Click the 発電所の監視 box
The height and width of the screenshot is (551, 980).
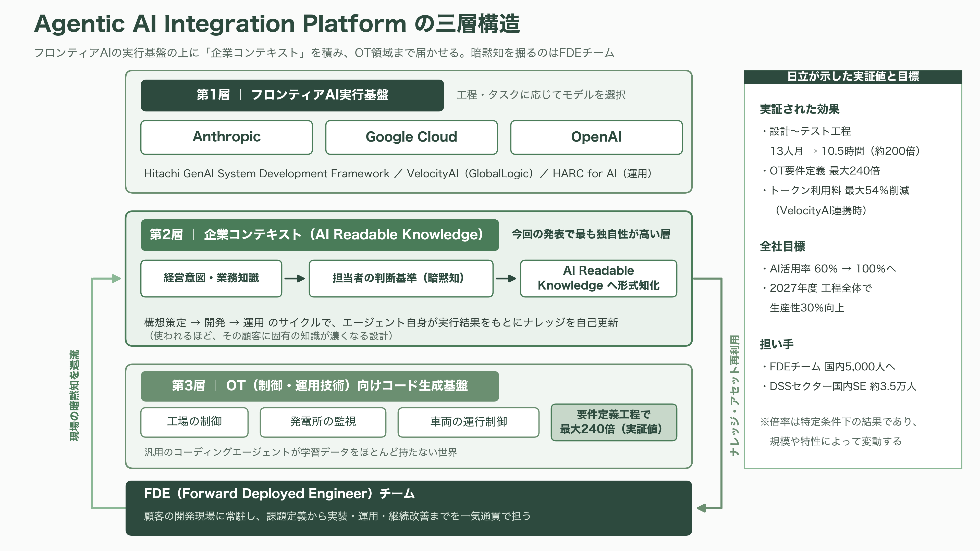(x=323, y=422)
